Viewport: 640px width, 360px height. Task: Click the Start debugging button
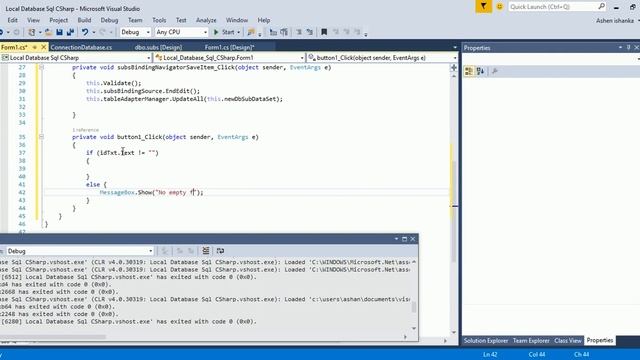pyautogui.click(x=224, y=32)
